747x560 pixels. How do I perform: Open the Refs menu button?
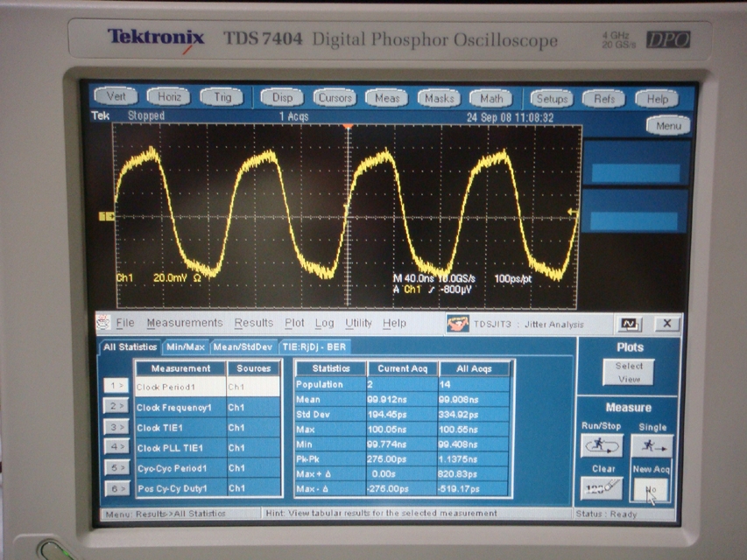point(604,99)
